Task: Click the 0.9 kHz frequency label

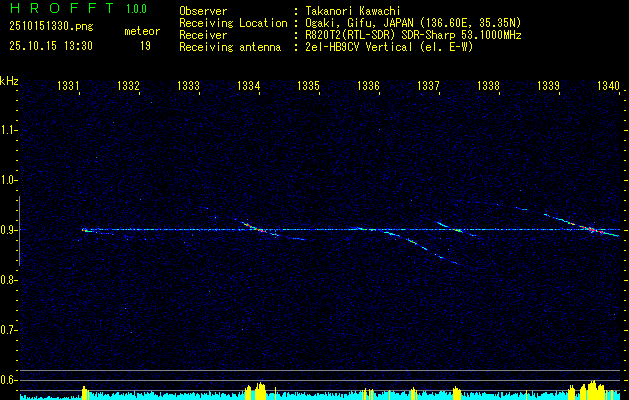Action: [x=8, y=230]
